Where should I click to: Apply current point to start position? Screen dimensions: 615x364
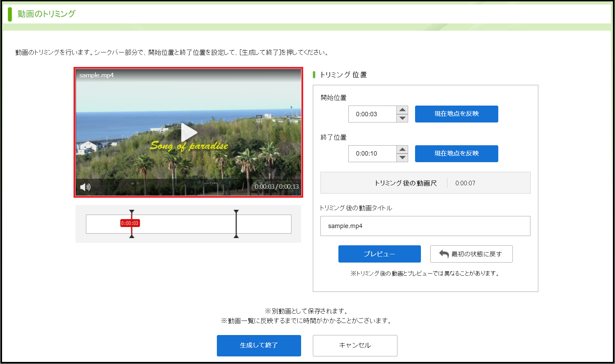coord(456,114)
